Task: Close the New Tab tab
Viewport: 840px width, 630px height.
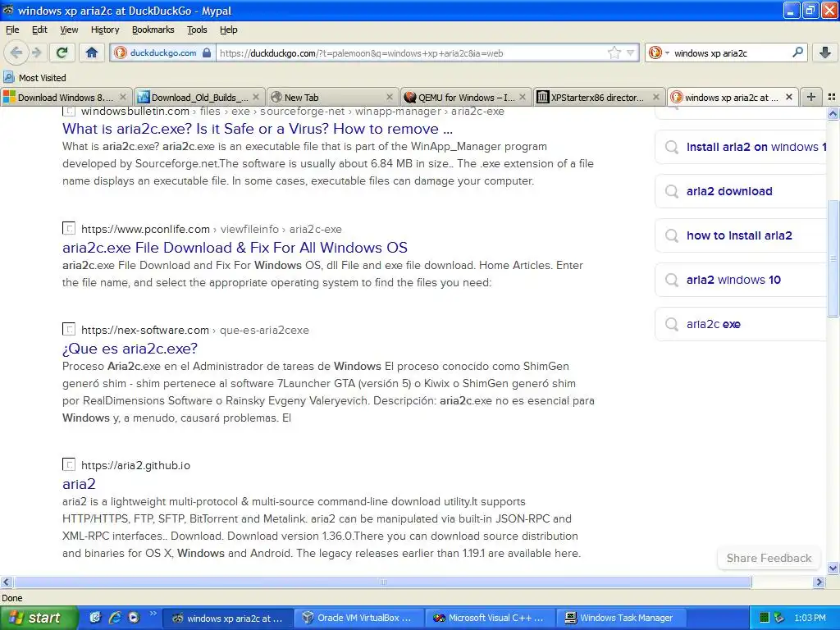Action: [x=390, y=97]
